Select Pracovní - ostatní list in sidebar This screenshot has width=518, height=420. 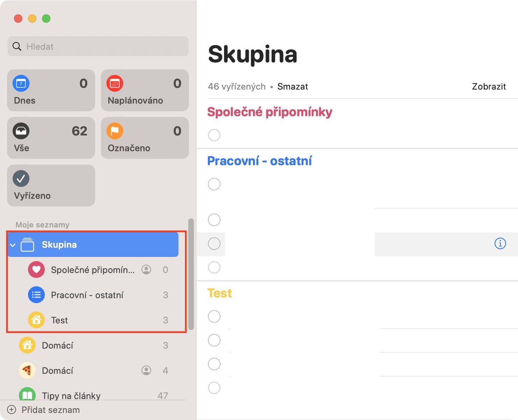tap(87, 295)
